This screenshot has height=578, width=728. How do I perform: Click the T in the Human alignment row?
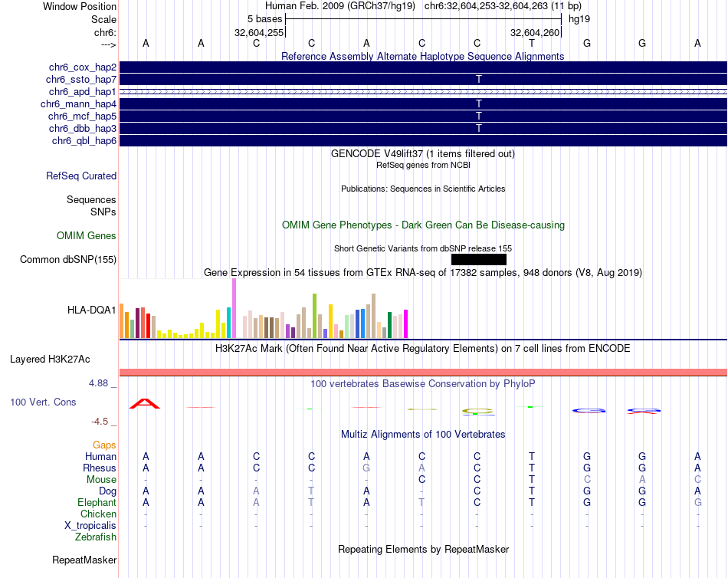pos(532,456)
